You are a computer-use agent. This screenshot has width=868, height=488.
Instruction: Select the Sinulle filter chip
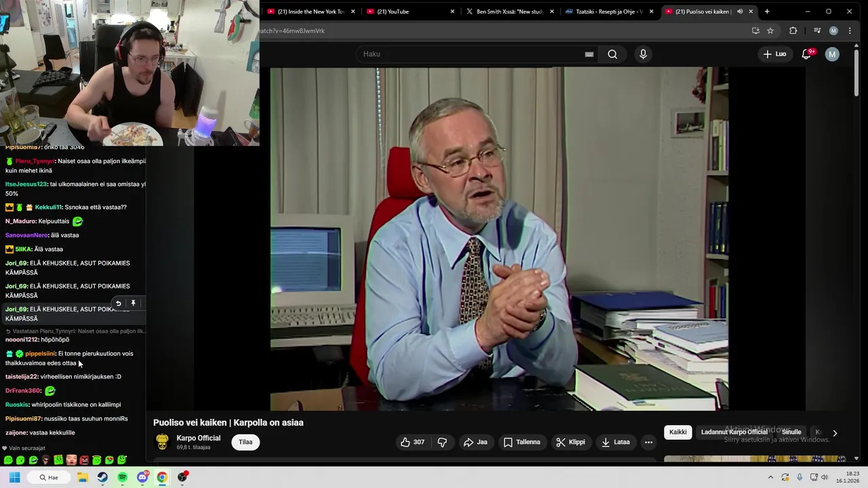[x=791, y=432]
